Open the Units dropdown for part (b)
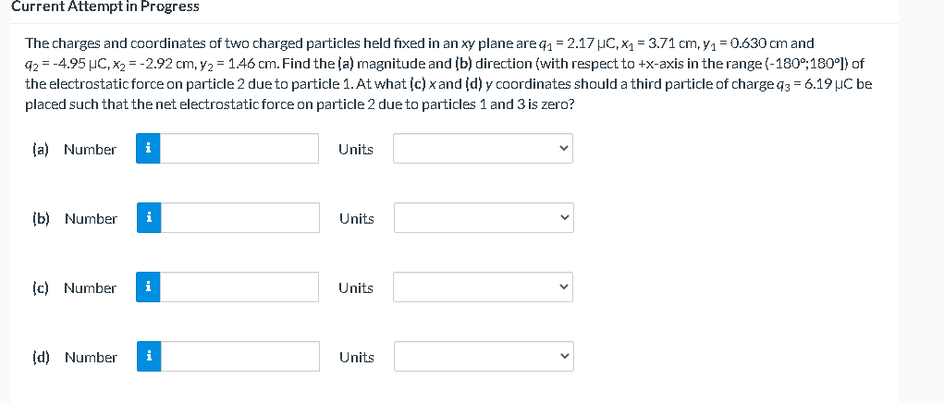Screen dimensions: 944x403 tap(483, 218)
